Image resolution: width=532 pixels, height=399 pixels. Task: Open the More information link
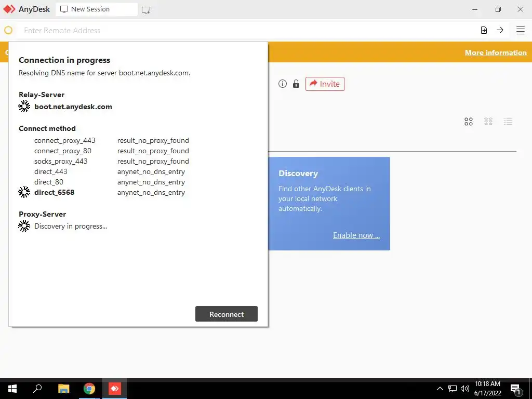[496, 52]
